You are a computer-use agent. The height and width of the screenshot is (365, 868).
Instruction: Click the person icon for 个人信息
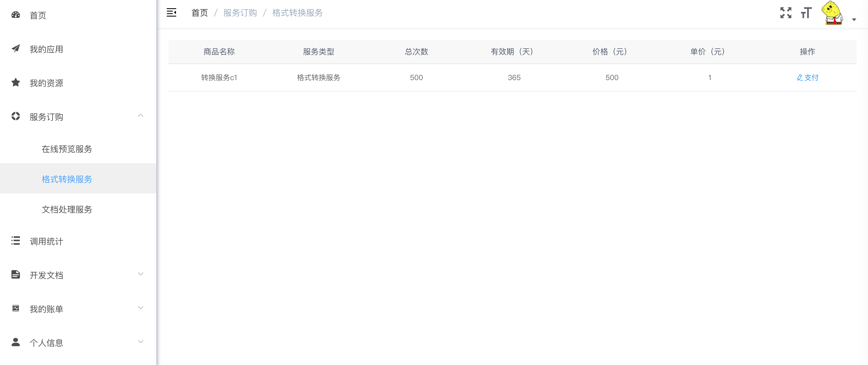(15, 342)
